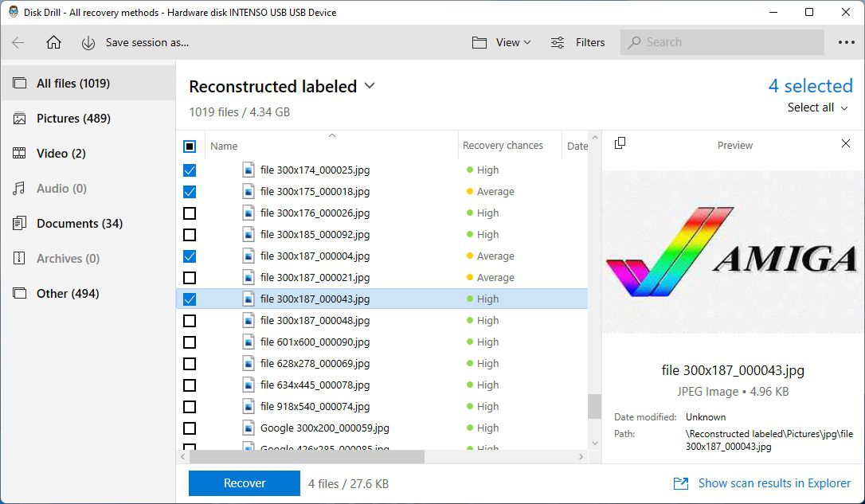This screenshot has width=865, height=504.
Task: Check file 300x176_000026.jpg checkbox
Action: coord(190,213)
